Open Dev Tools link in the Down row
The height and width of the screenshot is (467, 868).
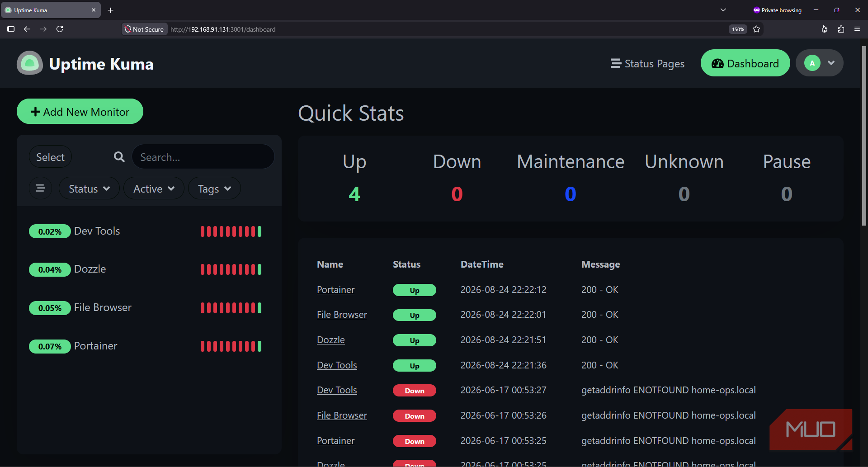pos(337,390)
